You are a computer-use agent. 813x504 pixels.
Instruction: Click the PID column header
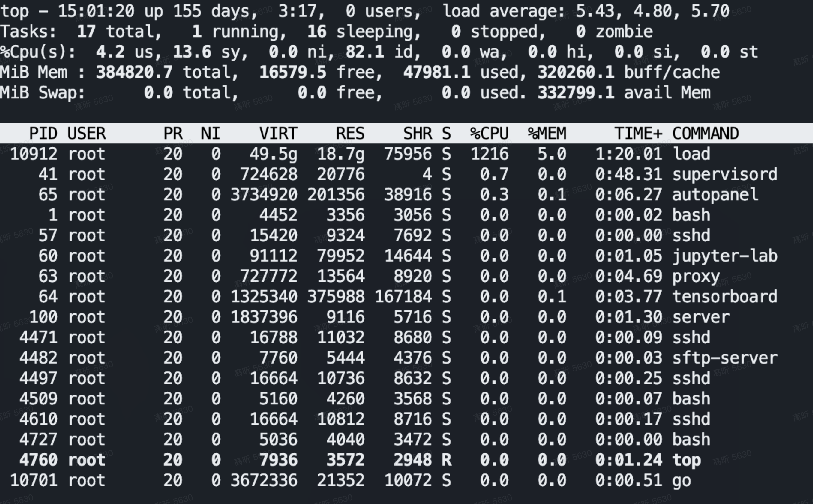(43, 133)
